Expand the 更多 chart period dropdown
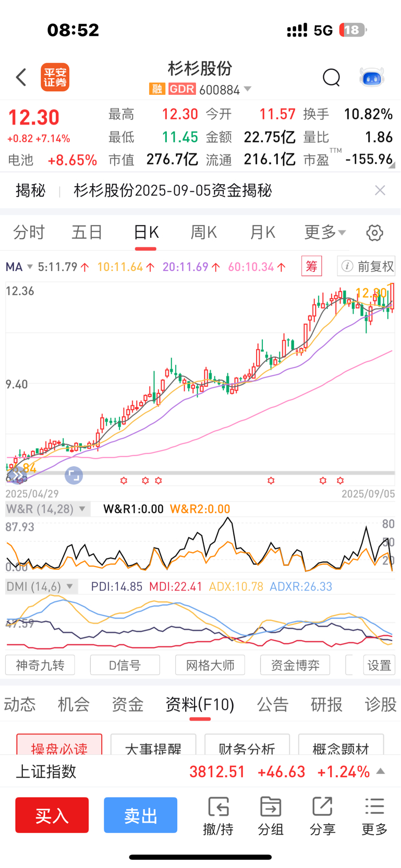Screen dimensions: 401x868 coord(325,233)
